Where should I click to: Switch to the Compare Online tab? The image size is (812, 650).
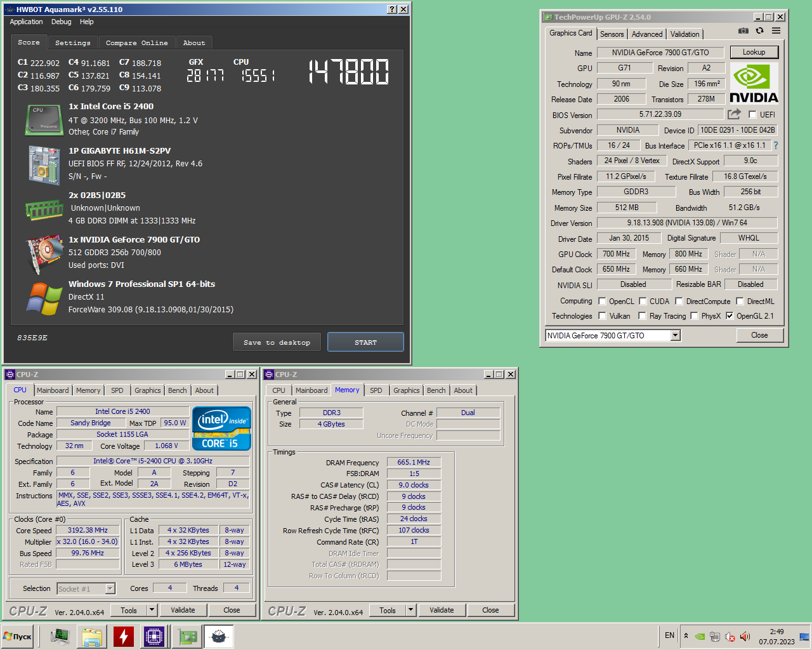(x=137, y=43)
